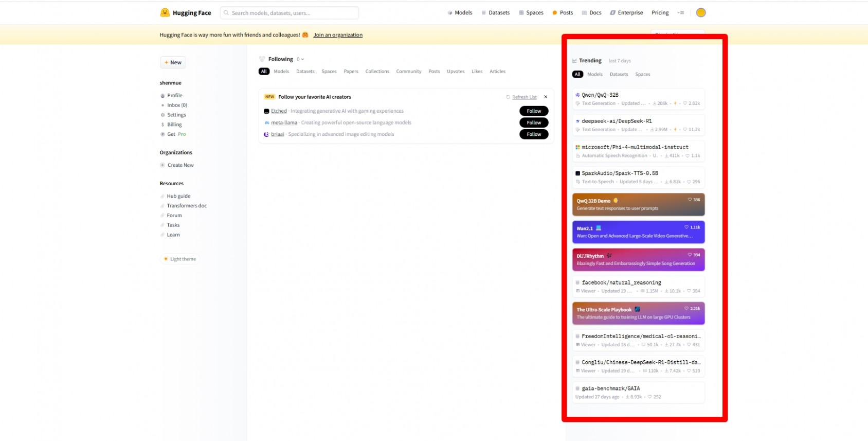Image resolution: width=868 pixels, height=441 pixels.
Task: Select the Datasets tab under Following
Action: click(305, 72)
